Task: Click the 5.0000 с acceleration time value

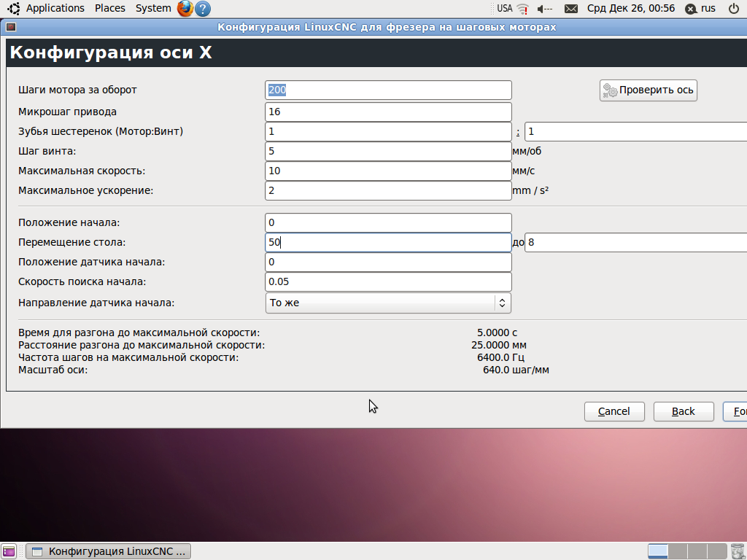Action: coord(497,332)
